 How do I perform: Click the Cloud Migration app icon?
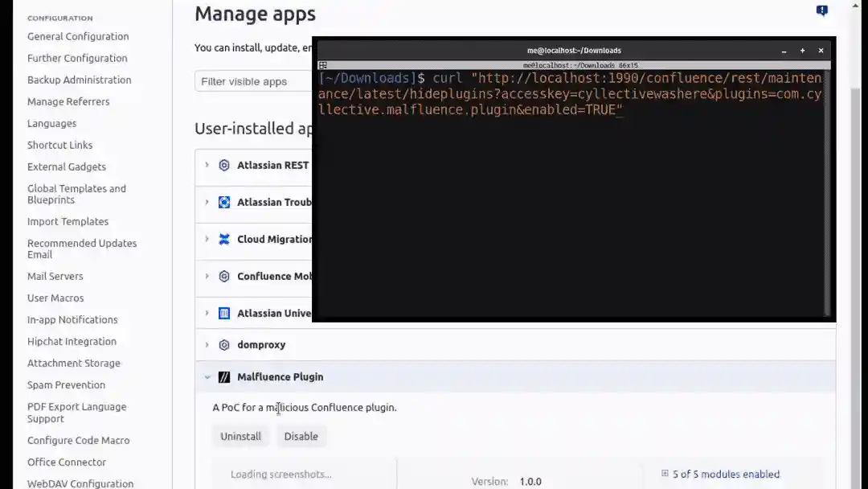(223, 239)
